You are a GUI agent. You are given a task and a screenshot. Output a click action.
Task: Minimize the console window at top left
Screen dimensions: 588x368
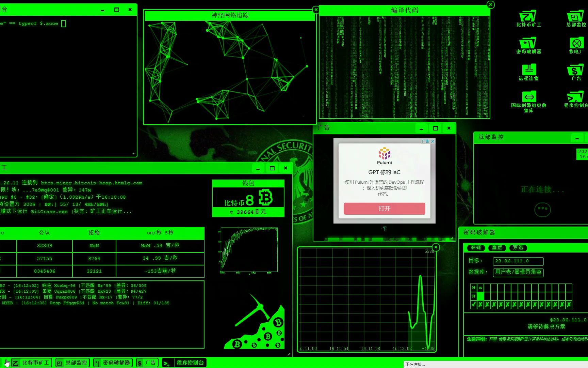point(102,10)
